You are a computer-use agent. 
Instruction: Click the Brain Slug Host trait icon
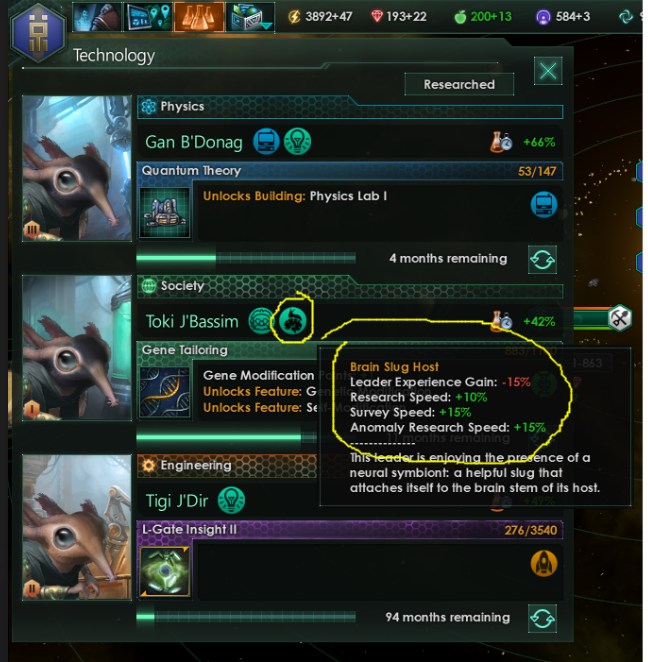click(293, 321)
